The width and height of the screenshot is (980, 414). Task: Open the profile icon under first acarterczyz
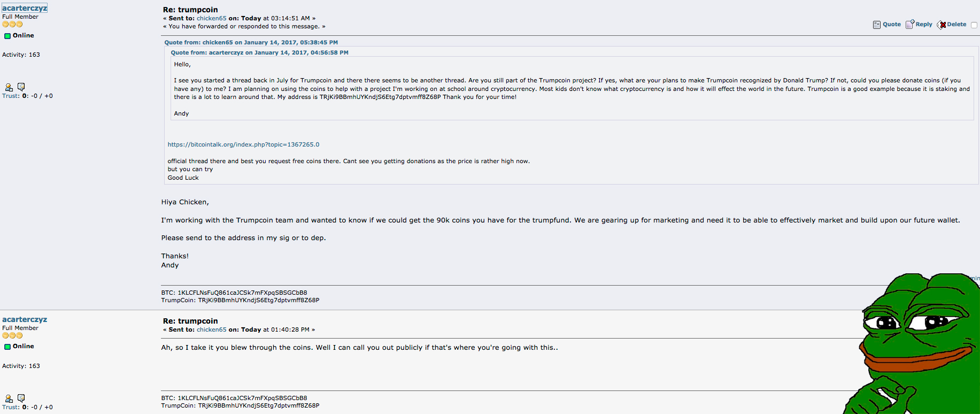[x=9, y=87]
